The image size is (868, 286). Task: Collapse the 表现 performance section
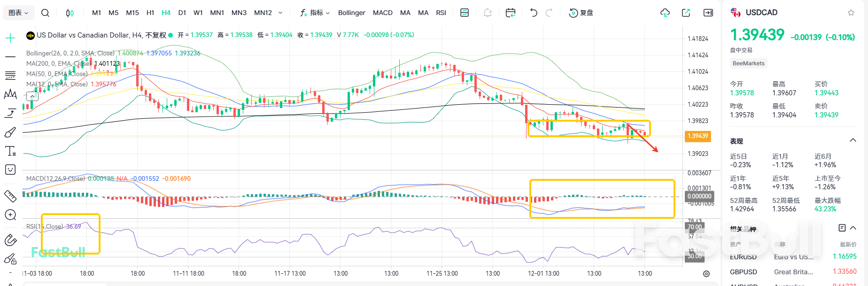(852, 140)
